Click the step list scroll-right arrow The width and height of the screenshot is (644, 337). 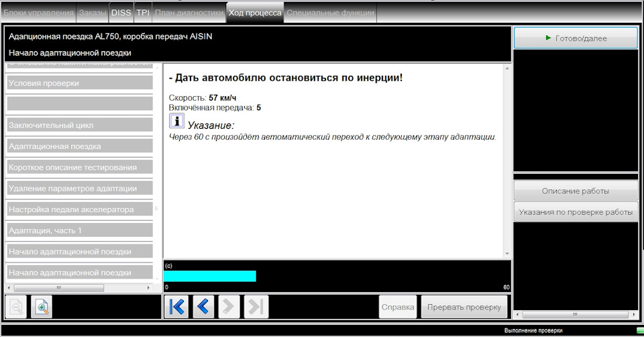click(x=148, y=288)
